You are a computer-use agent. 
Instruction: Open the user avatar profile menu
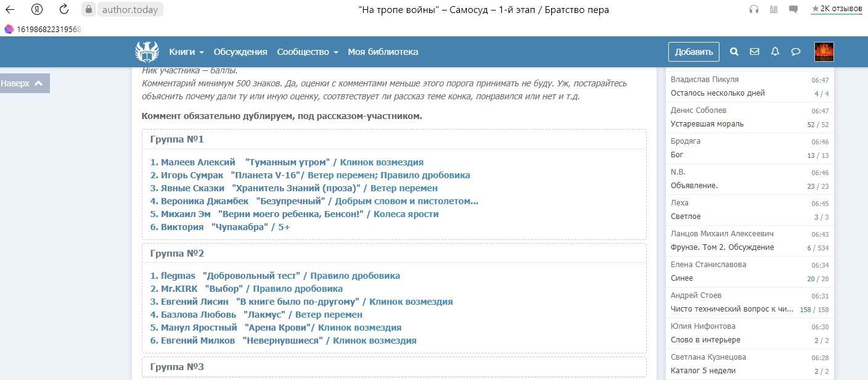click(x=824, y=52)
